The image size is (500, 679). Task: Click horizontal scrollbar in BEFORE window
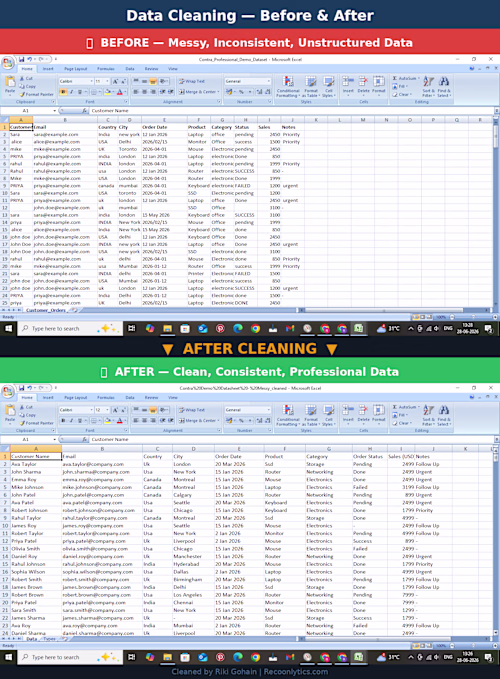pyautogui.click(x=394, y=310)
